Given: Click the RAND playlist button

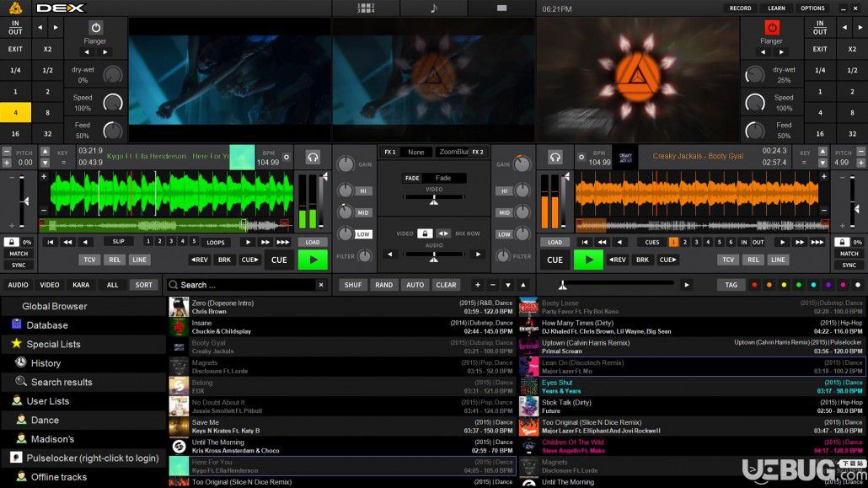Looking at the screenshot, I should pyautogui.click(x=383, y=285).
